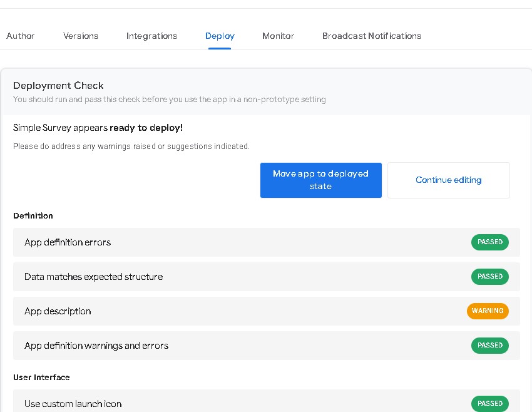Click the User Interface section header
Viewport: 532px width, 412px height.
[41, 378]
